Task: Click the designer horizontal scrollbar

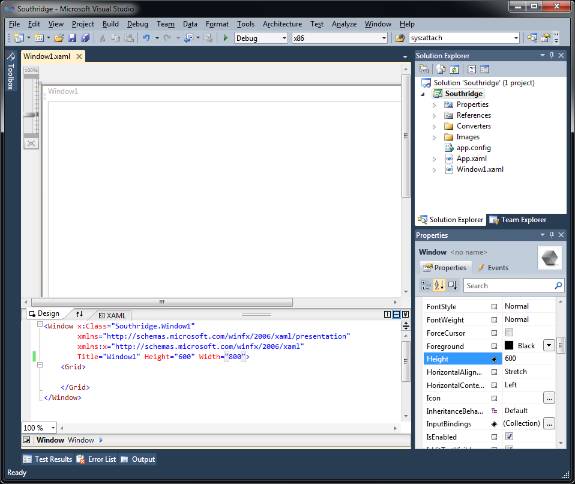Action: (162, 302)
